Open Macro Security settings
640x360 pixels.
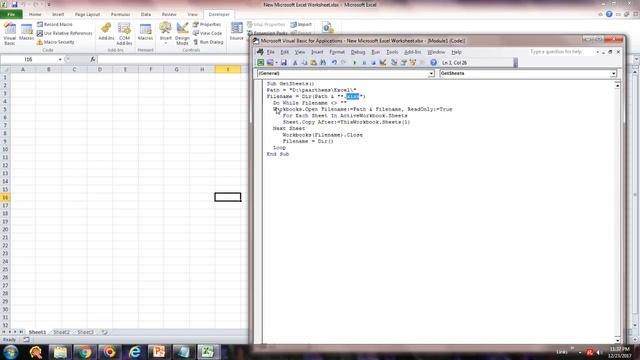[x=56, y=42]
